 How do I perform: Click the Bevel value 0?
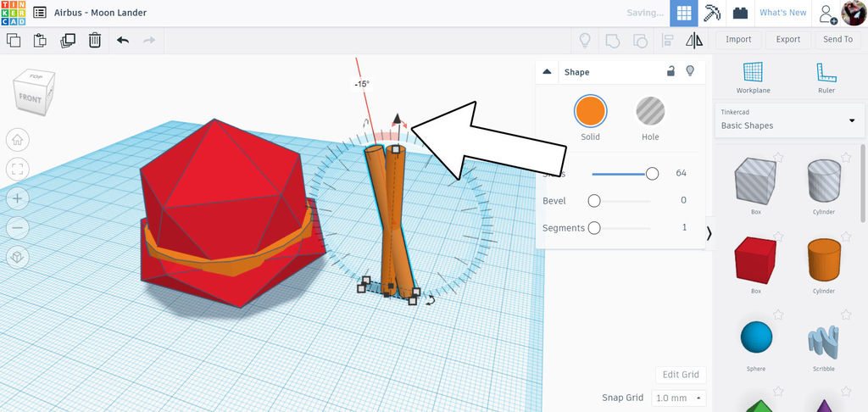pyautogui.click(x=684, y=200)
